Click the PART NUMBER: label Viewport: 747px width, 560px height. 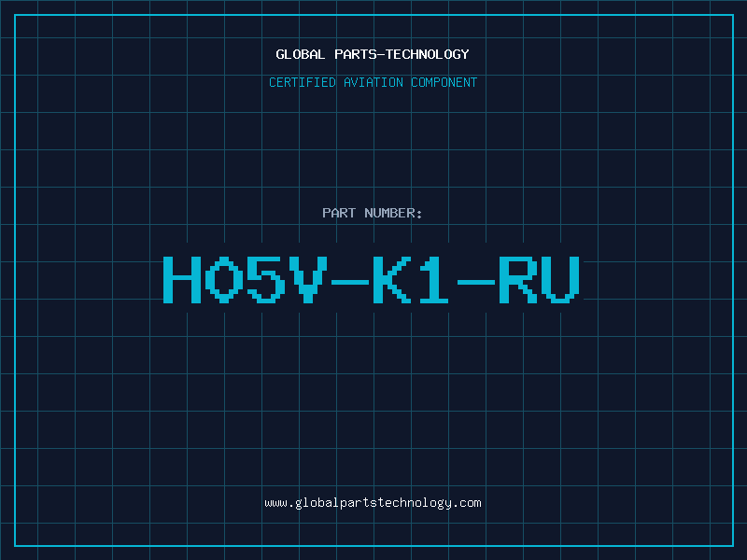372,213
